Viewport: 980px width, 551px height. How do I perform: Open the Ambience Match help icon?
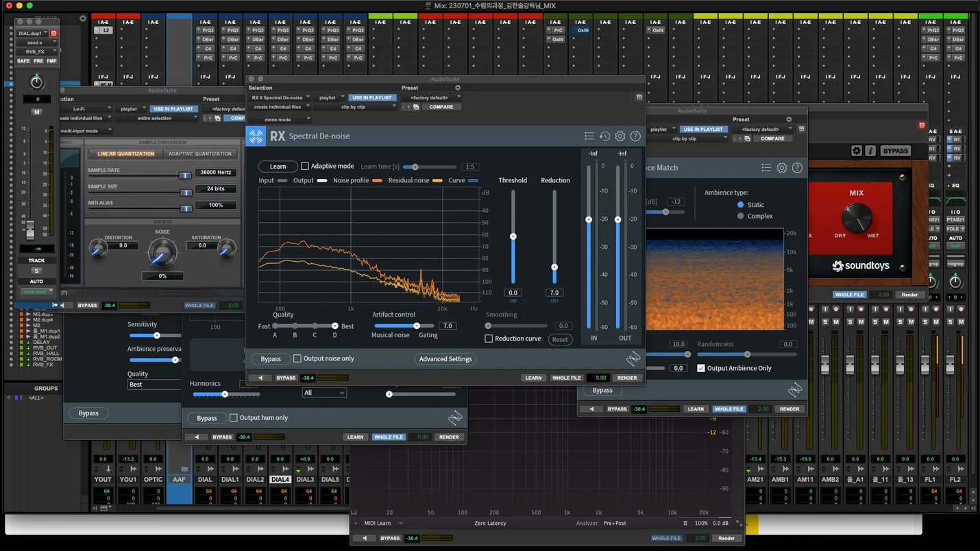point(797,168)
